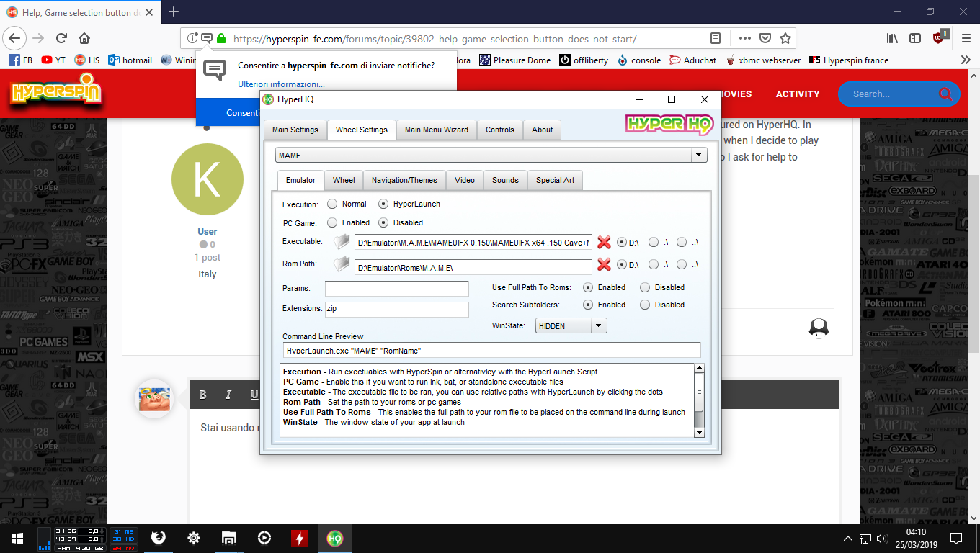Click Firefox home button
Viewport: 980px width, 553px height.
pos(84,38)
